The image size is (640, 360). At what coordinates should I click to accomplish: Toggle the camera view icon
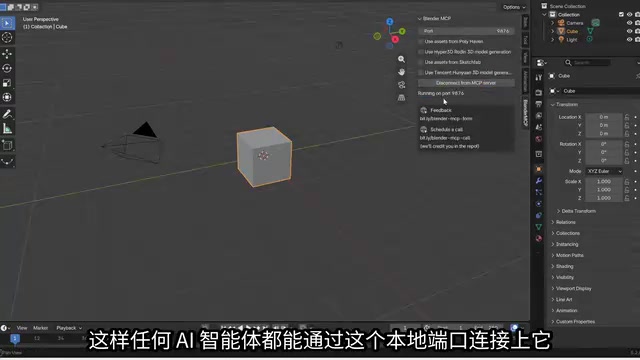tap(402, 85)
